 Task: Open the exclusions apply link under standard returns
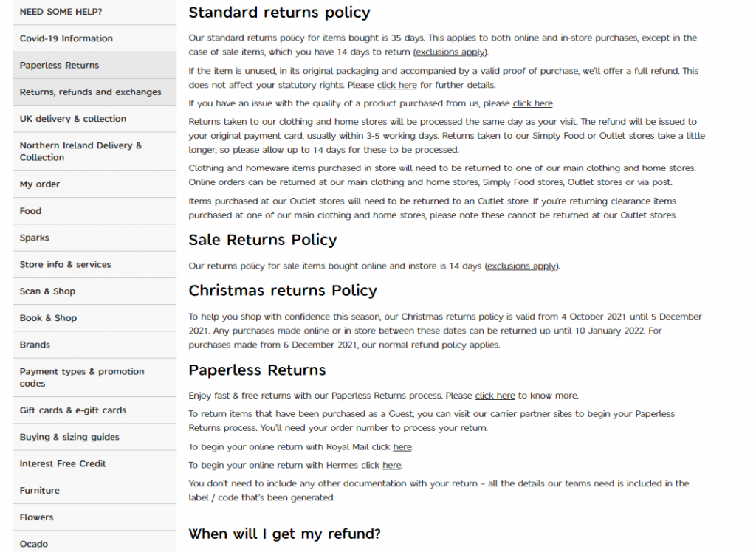tap(450, 52)
